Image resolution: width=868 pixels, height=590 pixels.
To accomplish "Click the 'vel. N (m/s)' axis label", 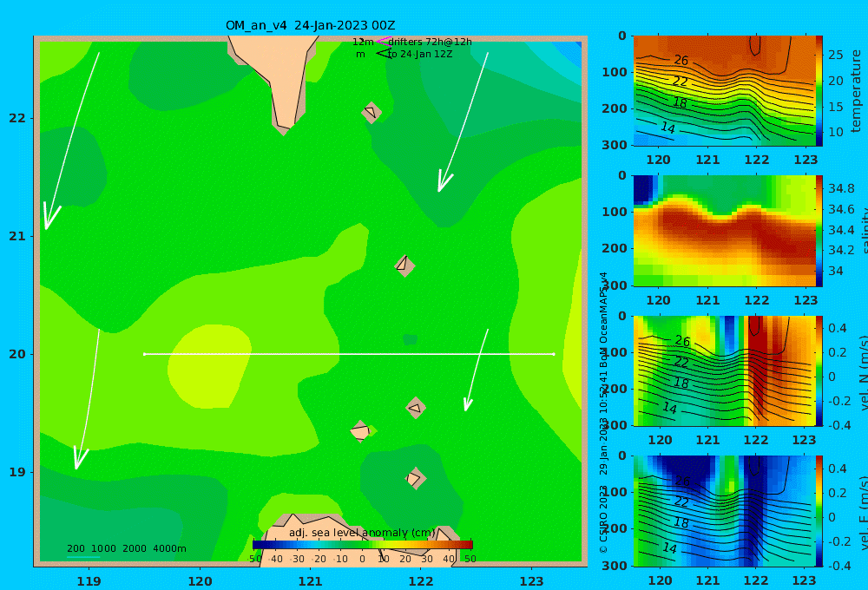I will 863,372.
